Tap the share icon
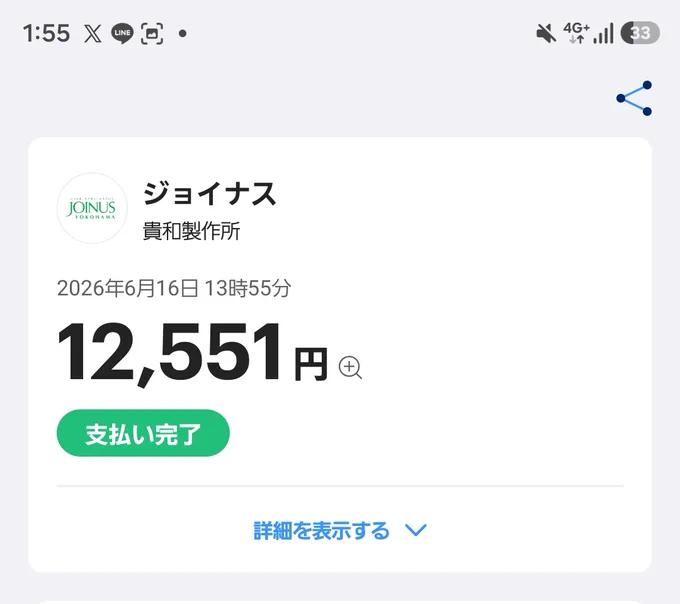This screenshot has height=604, width=680. [634, 98]
